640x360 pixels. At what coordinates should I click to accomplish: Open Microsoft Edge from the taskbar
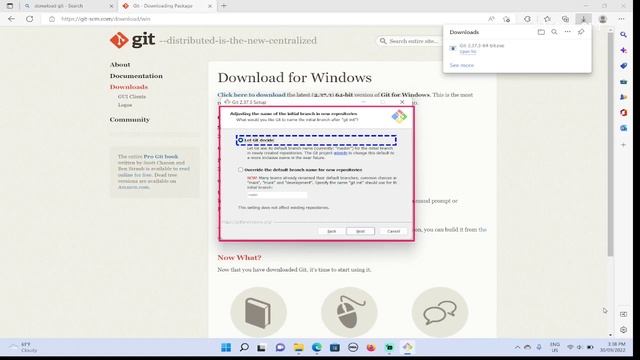pos(317,347)
